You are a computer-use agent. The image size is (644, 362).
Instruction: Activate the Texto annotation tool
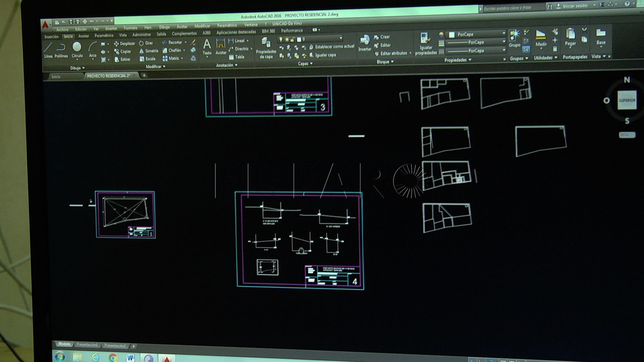207,47
